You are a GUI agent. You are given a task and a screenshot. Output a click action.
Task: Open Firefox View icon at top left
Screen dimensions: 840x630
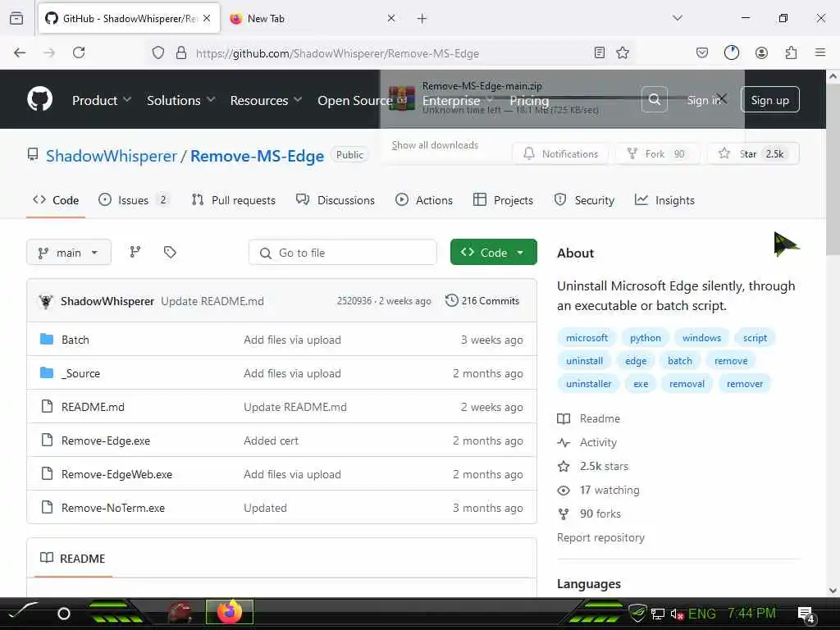[16, 18]
